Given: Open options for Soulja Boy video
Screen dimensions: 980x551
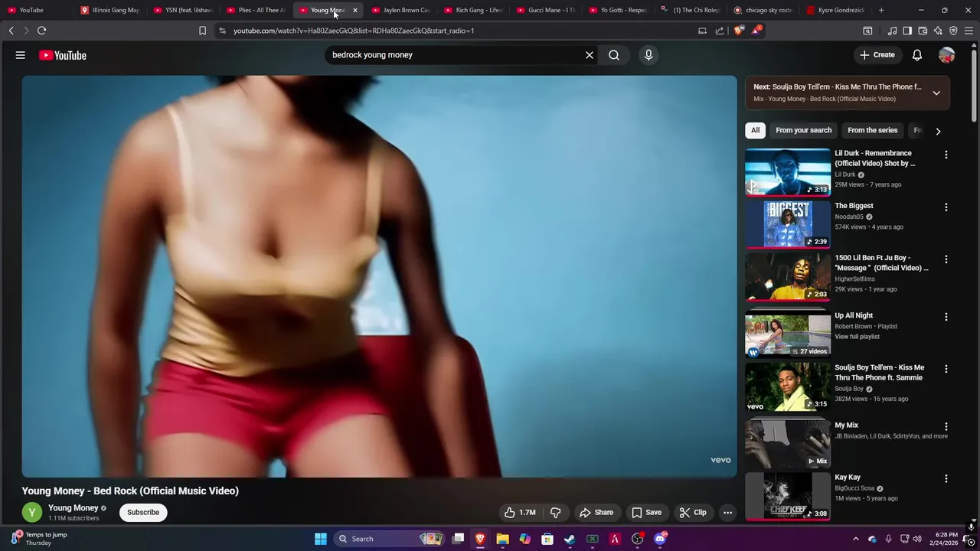Looking at the screenshot, I should pyautogui.click(x=946, y=369).
